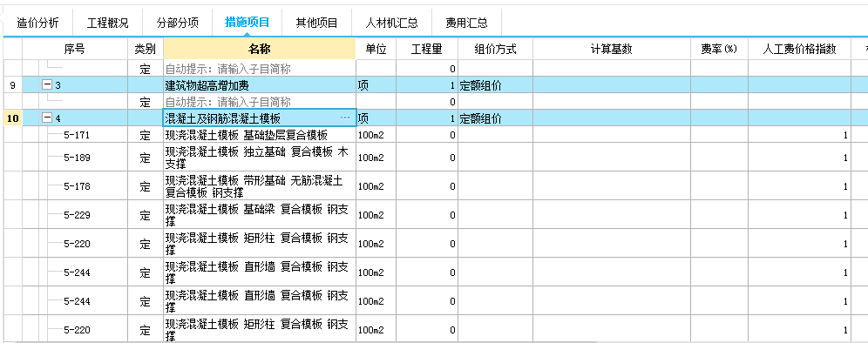Click 定额组价 in the 建筑物超高增加费 row
The width and height of the screenshot is (868, 343).
coord(480,85)
